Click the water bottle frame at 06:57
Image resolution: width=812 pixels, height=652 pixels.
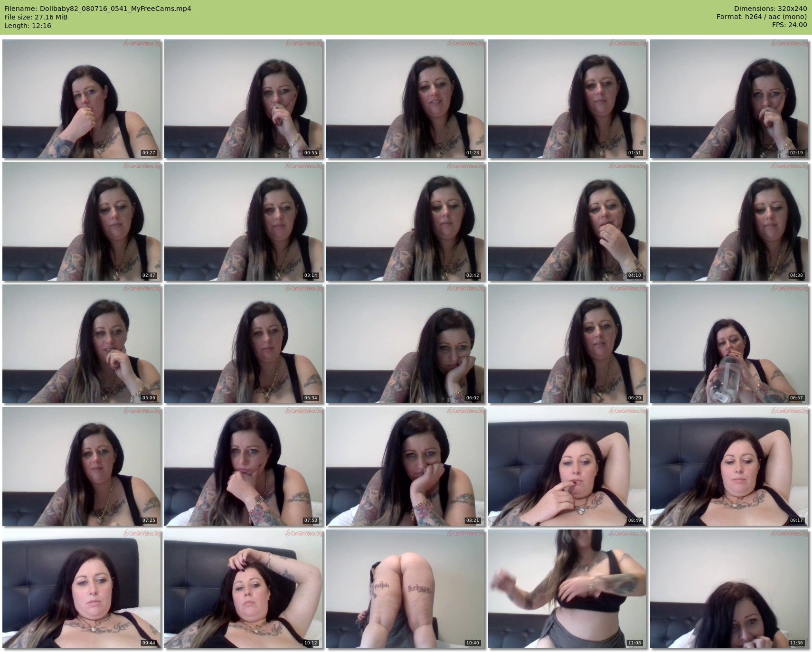729,344
